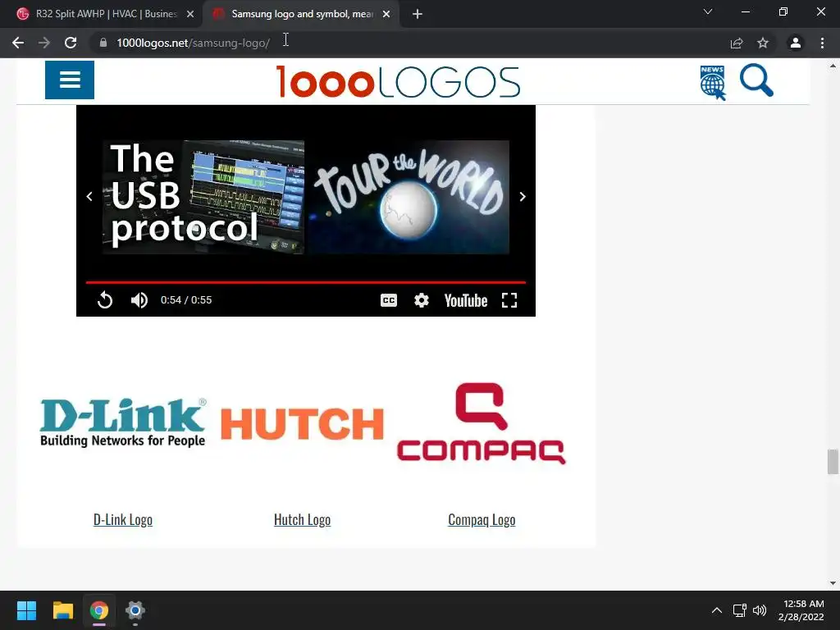Screen dimensions: 840x630
Task: Click the D-Link logo image
Action: coord(123,422)
